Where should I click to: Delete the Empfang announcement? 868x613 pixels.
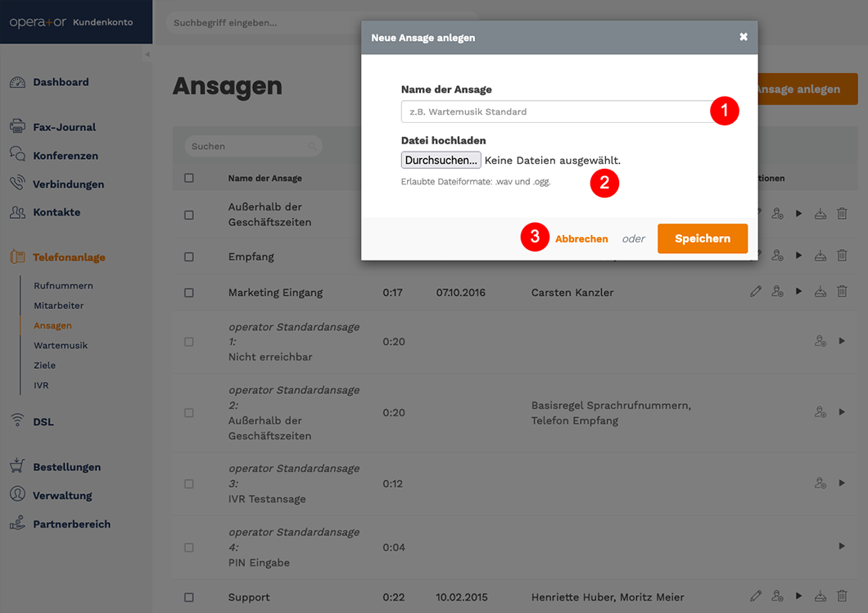click(842, 256)
